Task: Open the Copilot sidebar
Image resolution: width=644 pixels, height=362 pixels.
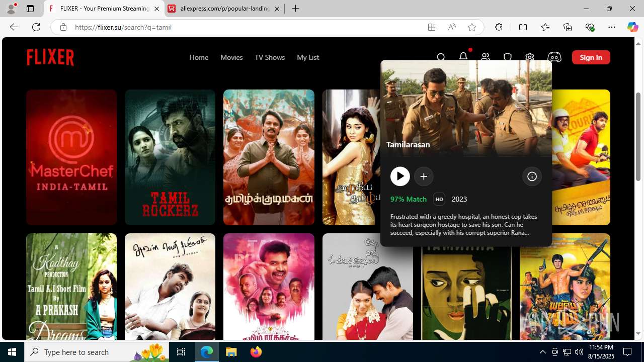Action: click(x=632, y=27)
